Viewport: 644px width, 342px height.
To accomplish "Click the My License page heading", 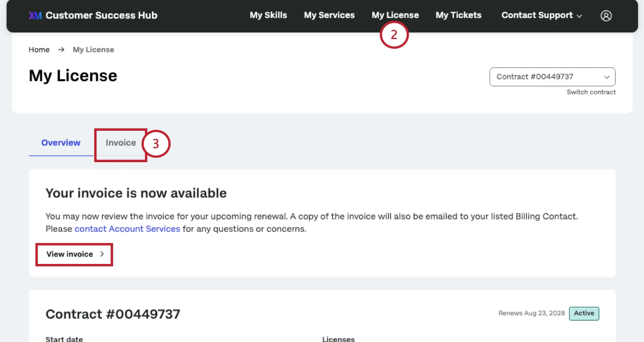I will coord(73,76).
